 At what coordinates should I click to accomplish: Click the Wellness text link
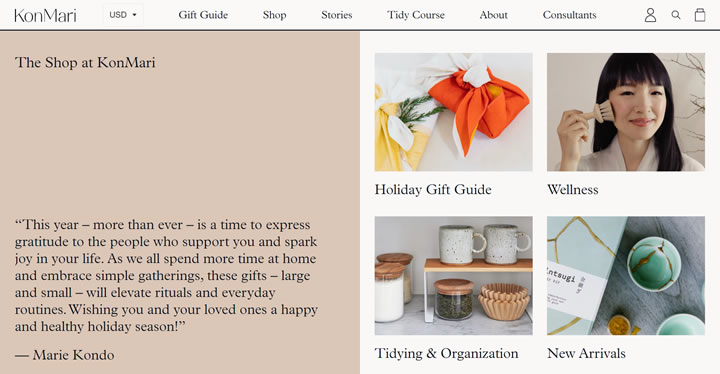click(x=573, y=190)
